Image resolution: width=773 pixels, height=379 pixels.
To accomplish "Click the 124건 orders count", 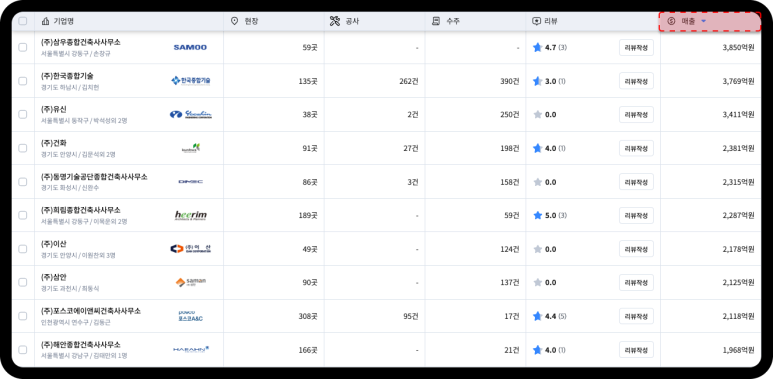I will pos(510,249).
